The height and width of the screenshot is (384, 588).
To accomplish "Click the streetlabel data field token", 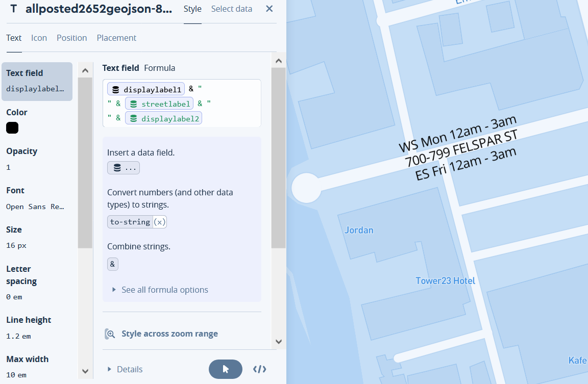I will coord(159,104).
